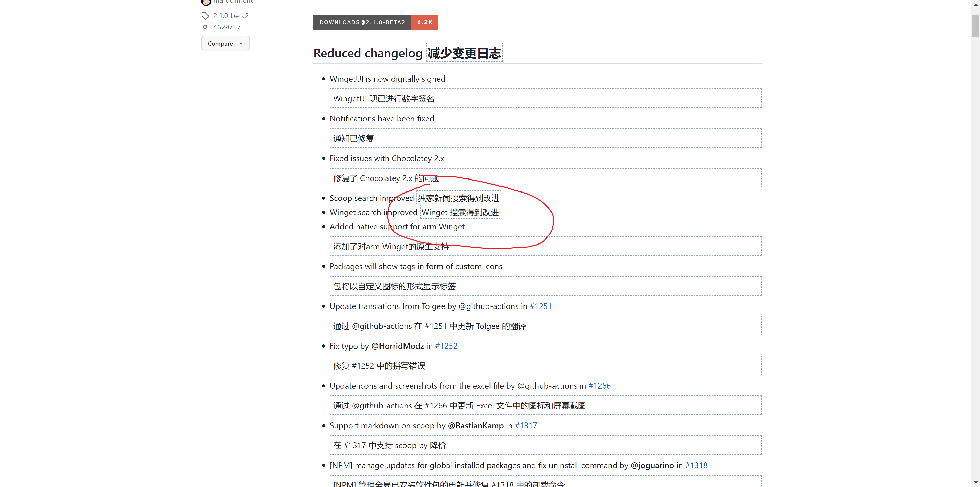980x487 pixels.
Task: Open pull request #1251
Action: pyautogui.click(x=541, y=306)
